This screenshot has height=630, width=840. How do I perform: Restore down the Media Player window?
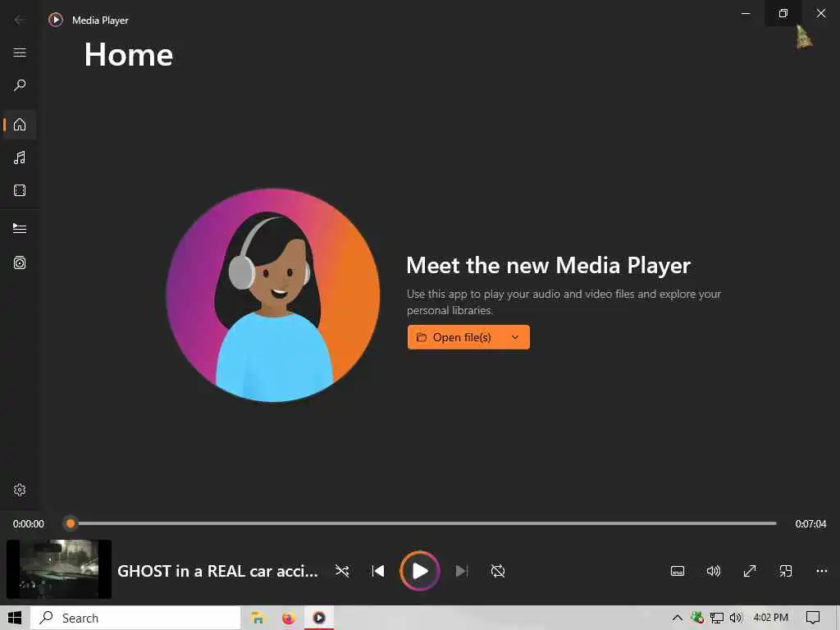coord(783,13)
